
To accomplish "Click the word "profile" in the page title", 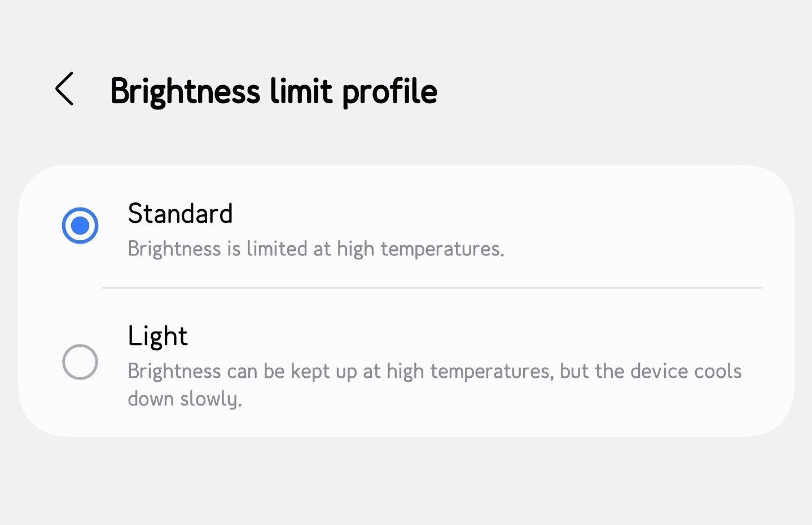I will [389, 91].
